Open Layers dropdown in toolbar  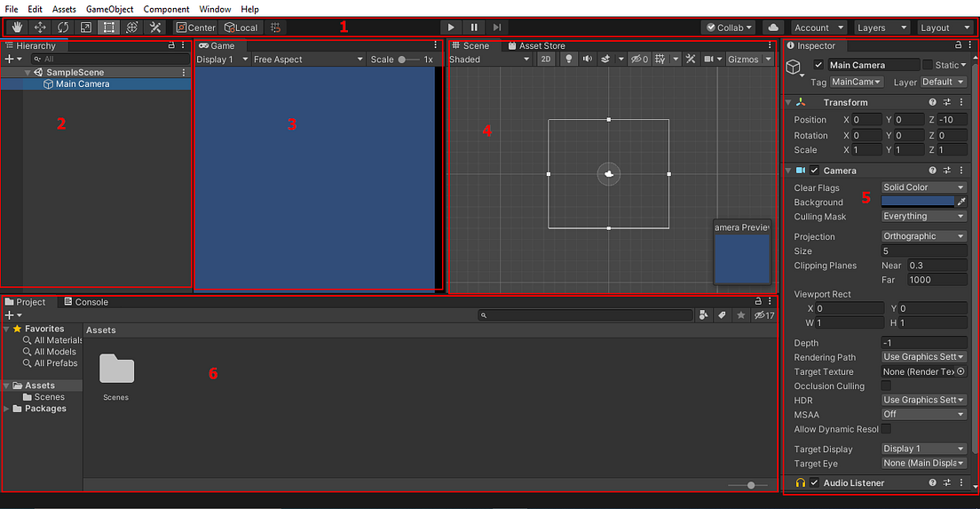click(x=881, y=28)
